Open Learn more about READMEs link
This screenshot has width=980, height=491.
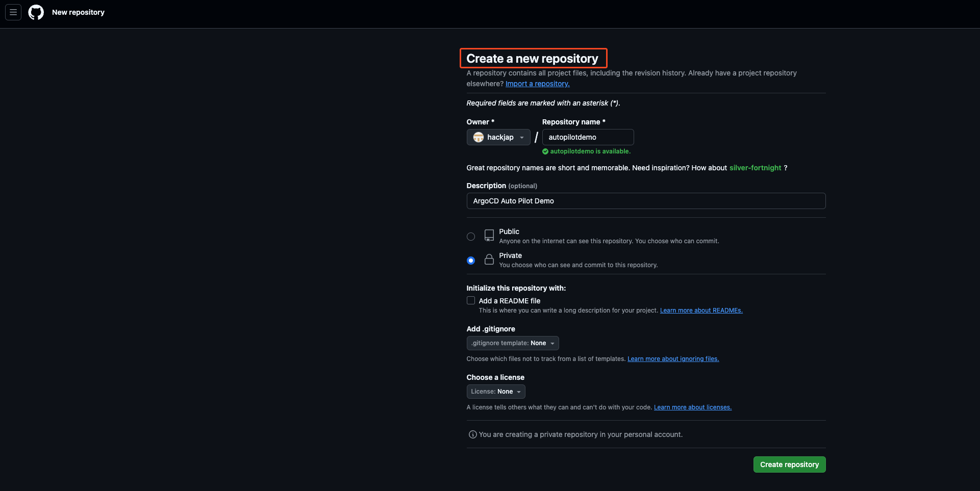(701, 311)
